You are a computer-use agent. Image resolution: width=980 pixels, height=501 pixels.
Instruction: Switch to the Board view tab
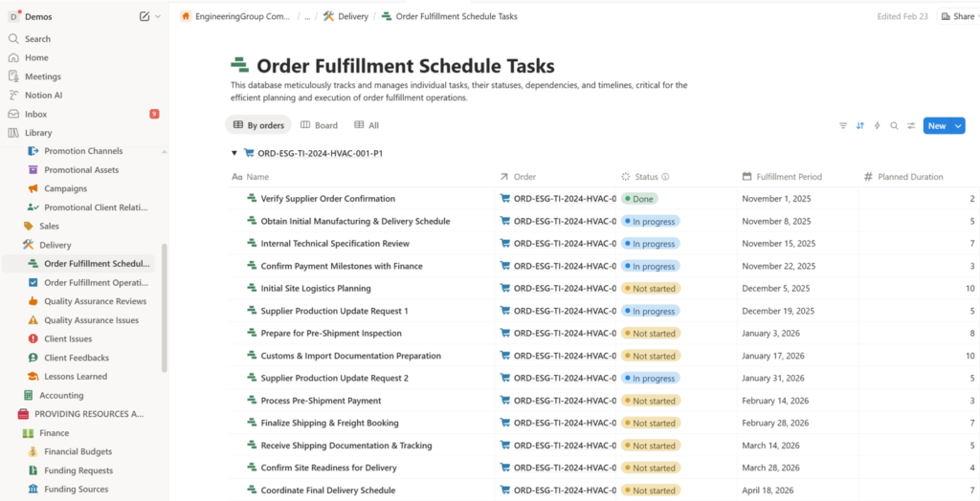319,125
